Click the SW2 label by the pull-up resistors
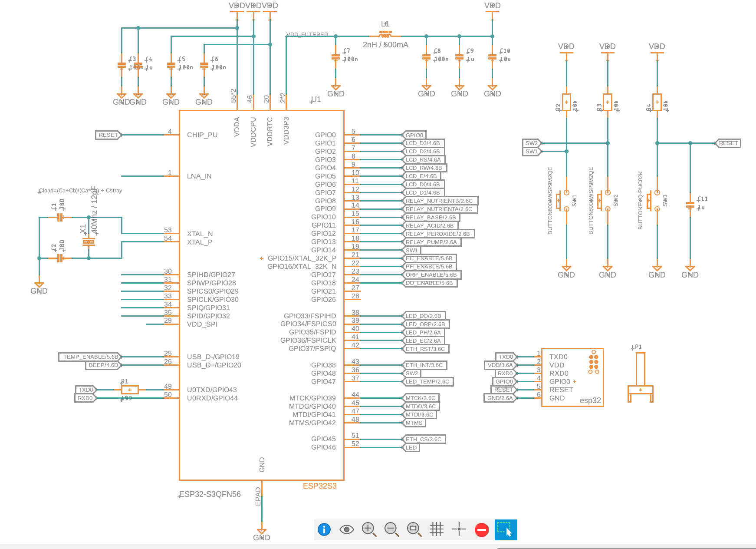The image size is (756, 549). point(532,143)
